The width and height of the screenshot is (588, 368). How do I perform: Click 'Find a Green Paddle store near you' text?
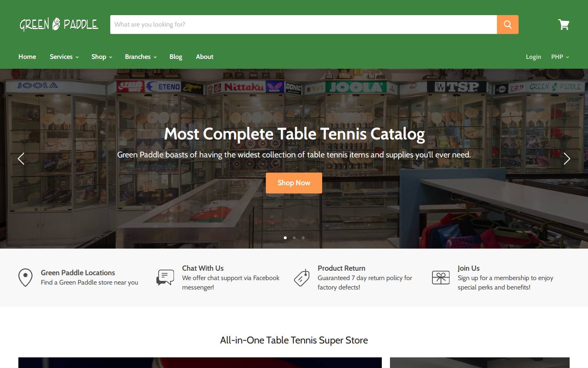[89, 283]
